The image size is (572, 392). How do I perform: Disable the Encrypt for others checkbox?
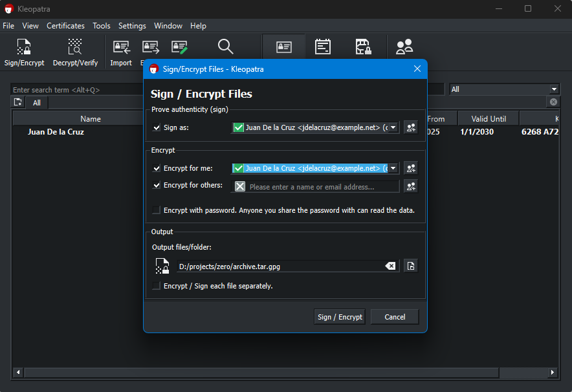click(157, 186)
